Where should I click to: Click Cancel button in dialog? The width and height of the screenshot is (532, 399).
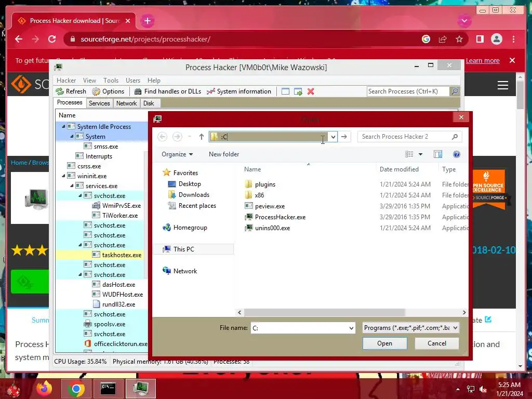click(x=436, y=343)
